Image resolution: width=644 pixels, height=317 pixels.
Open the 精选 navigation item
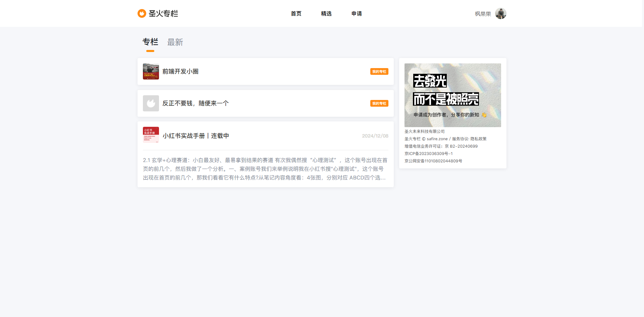click(326, 14)
